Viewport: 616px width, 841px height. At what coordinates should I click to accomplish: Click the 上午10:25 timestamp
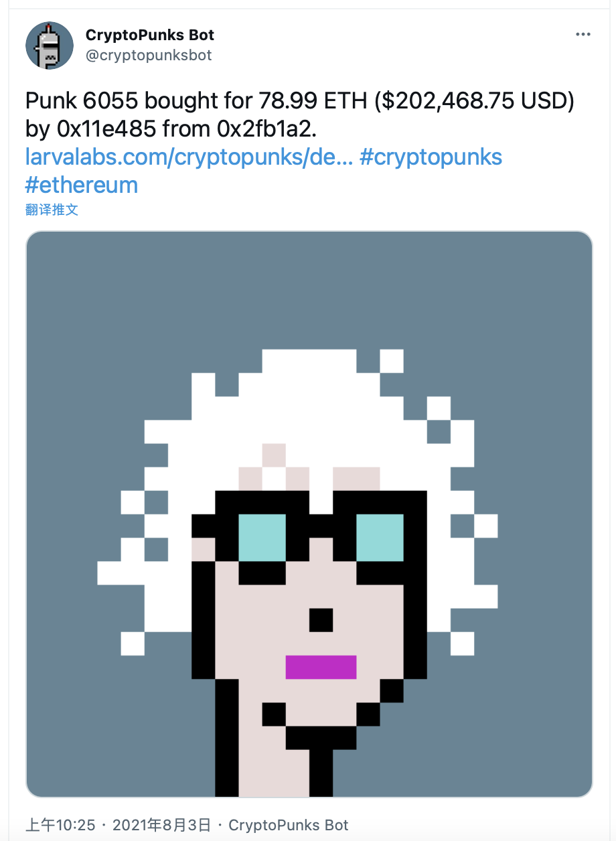pyautogui.click(x=60, y=825)
